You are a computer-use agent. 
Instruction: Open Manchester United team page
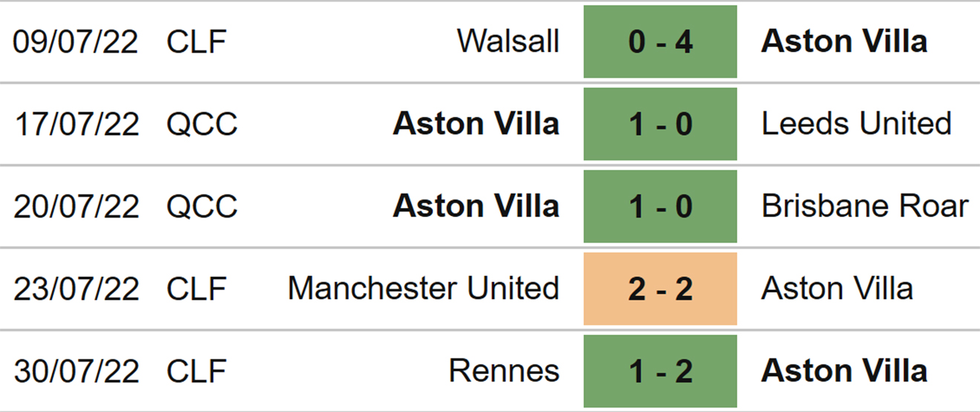423,289
